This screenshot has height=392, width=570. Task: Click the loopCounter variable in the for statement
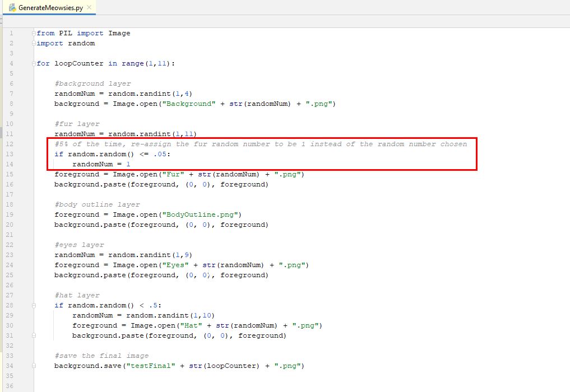pyautogui.click(x=79, y=63)
